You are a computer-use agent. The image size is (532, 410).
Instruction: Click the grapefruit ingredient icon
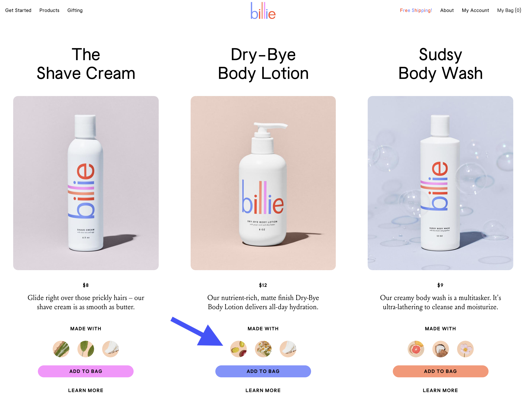point(416,349)
